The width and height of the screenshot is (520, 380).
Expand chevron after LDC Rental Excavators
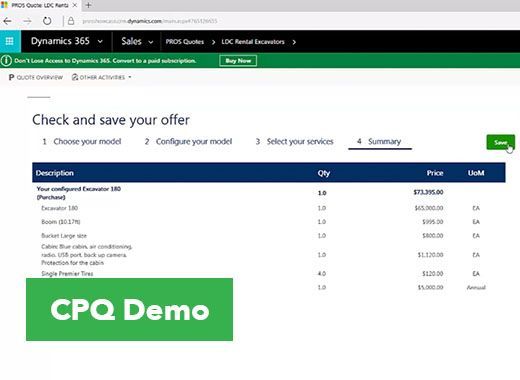pos(294,42)
